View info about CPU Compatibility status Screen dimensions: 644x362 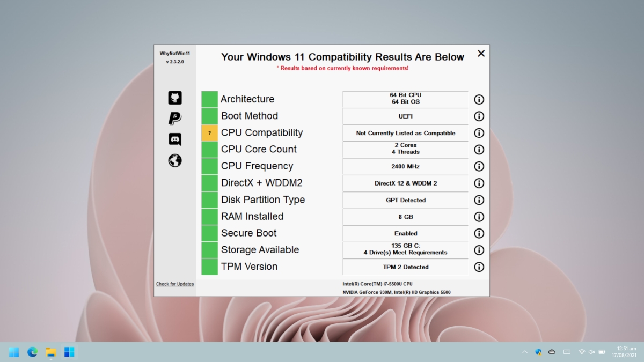tap(479, 132)
